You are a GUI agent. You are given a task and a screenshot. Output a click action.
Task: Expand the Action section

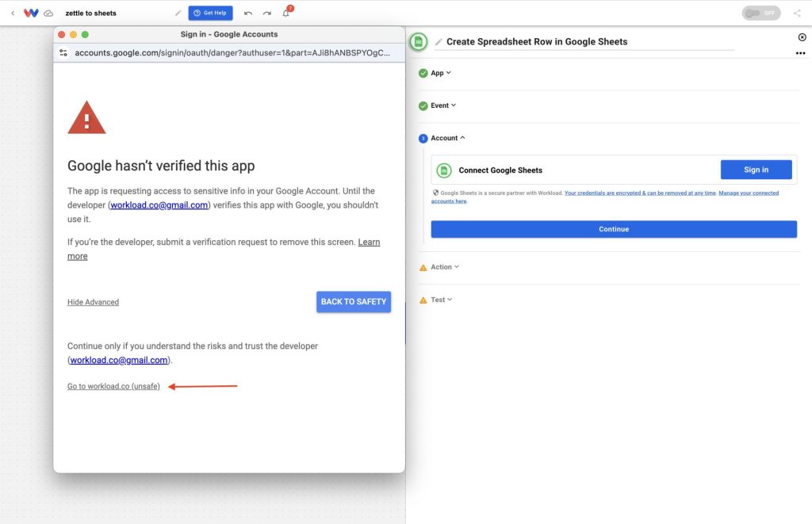[x=445, y=267]
